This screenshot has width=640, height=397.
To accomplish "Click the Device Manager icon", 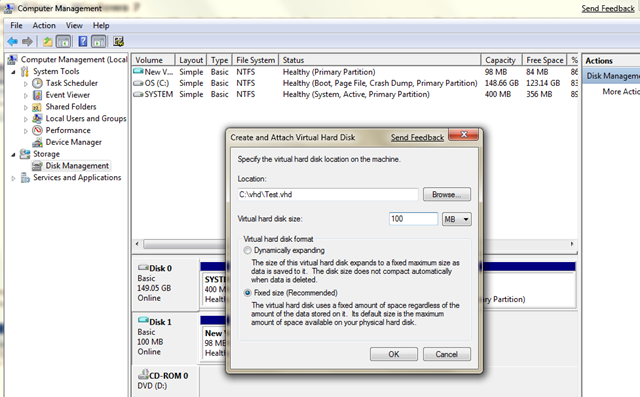I will [x=37, y=142].
